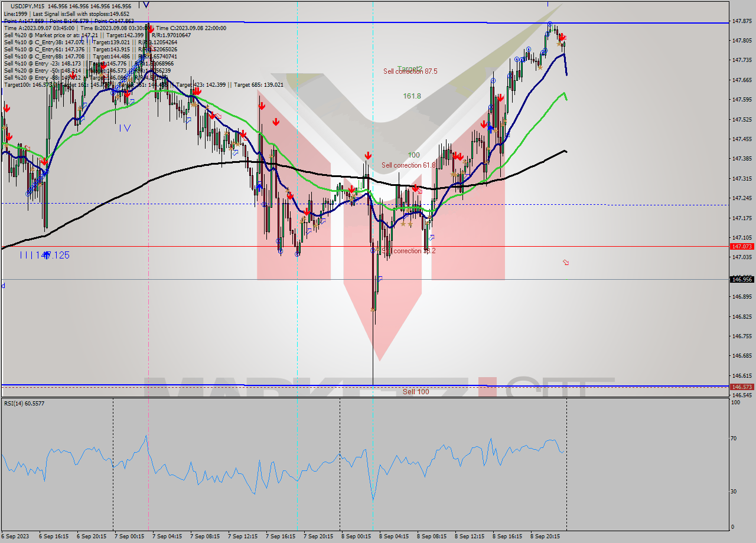The image size is (756, 543).
Task: Click the '8 Sep 04:15' time axis label
Action: tap(394, 537)
